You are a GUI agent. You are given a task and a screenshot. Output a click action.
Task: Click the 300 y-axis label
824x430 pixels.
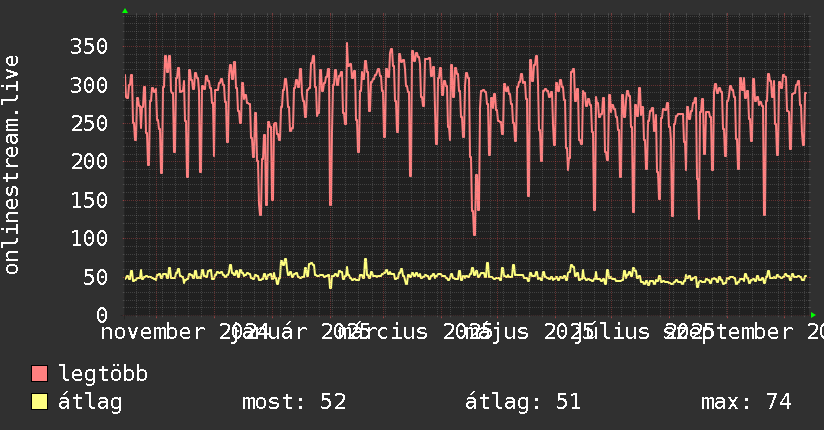(89, 85)
